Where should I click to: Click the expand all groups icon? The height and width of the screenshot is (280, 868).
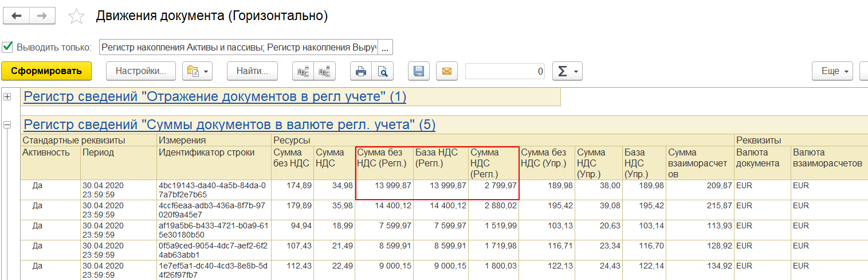tap(324, 71)
